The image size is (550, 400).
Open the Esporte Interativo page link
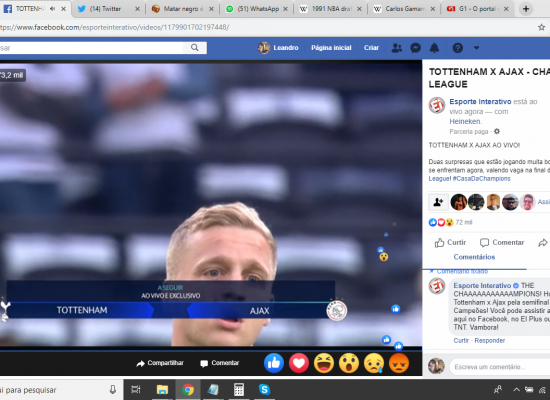coord(480,101)
